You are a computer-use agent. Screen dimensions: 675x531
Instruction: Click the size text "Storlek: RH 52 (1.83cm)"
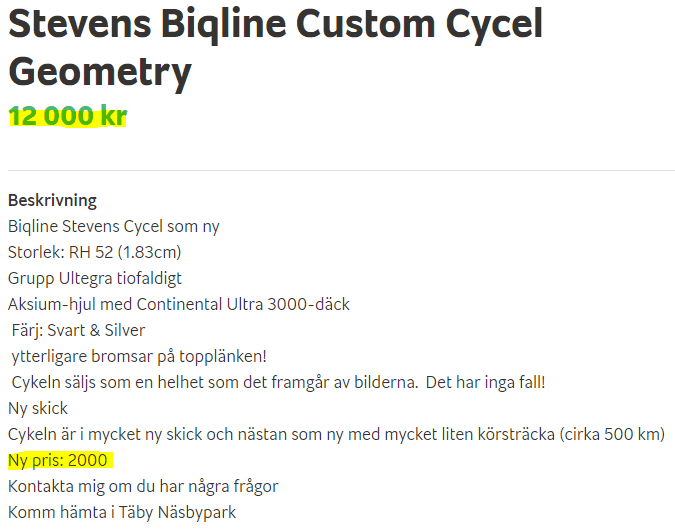tap(94, 252)
